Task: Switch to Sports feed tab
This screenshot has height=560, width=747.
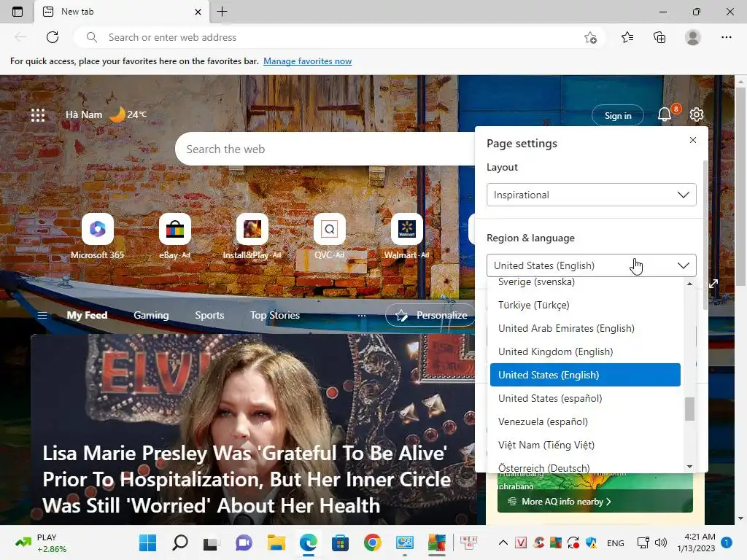Action: click(x=209, y=315)
